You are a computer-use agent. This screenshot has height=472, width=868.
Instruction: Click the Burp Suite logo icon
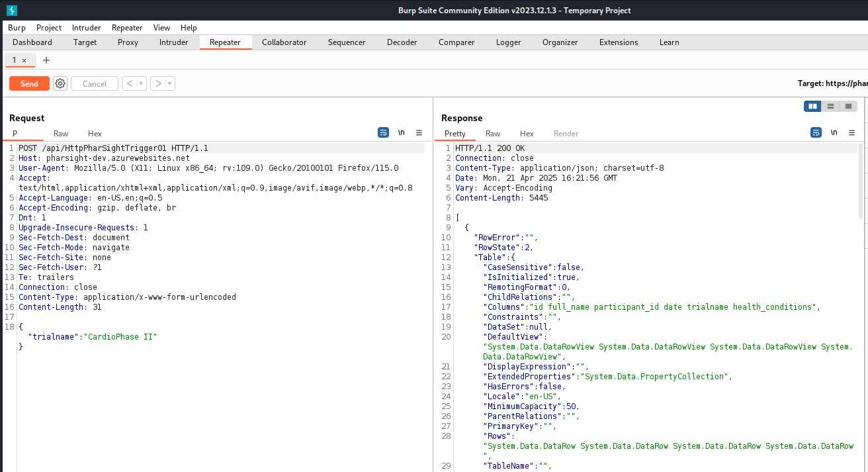(11, 10)
